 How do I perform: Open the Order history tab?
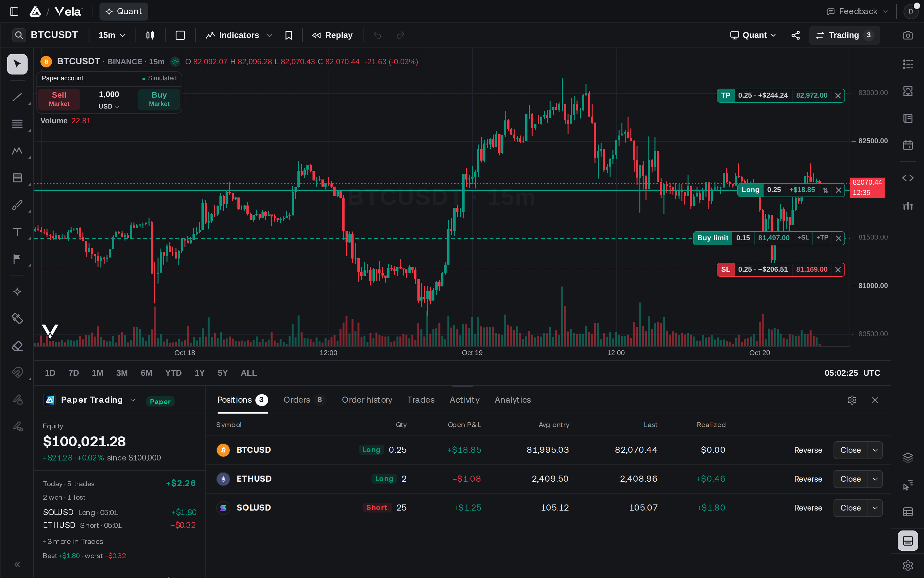coord(367,400)
